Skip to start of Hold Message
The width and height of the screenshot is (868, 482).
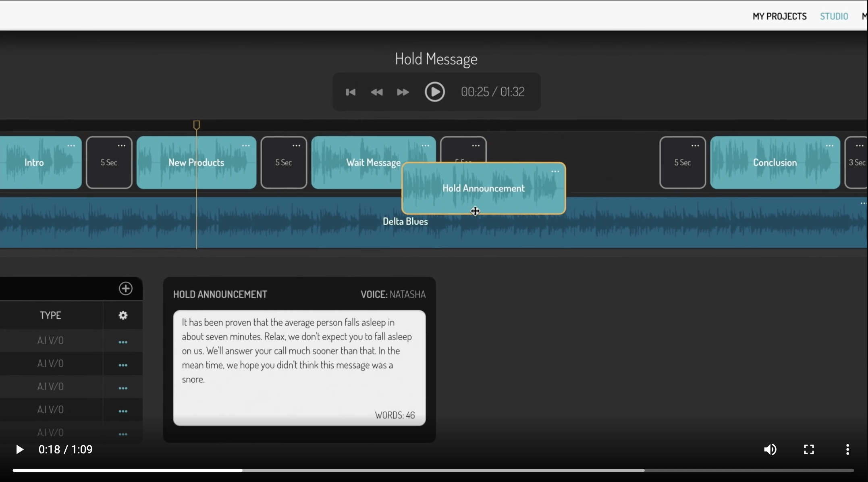[x=351, y=92]
